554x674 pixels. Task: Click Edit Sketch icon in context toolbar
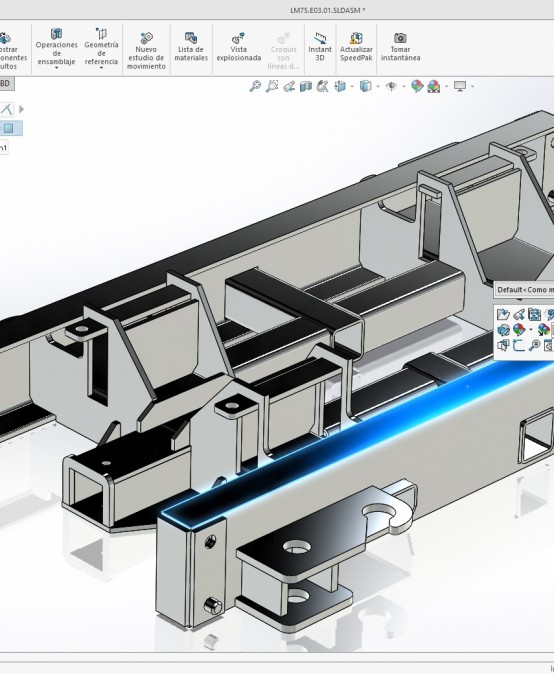[x=549, y=315]
